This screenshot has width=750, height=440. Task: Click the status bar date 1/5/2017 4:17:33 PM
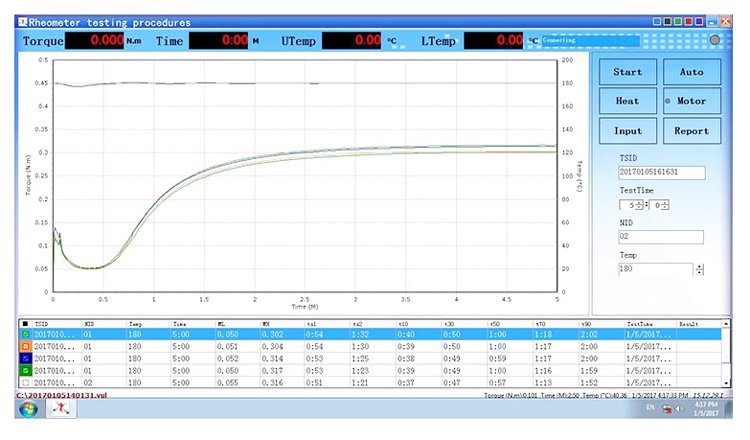660,396
